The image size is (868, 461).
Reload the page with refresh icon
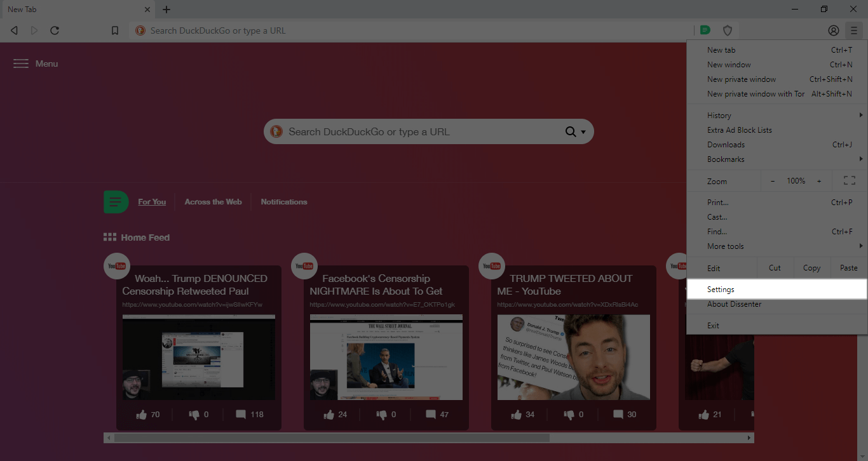(55, 30)
